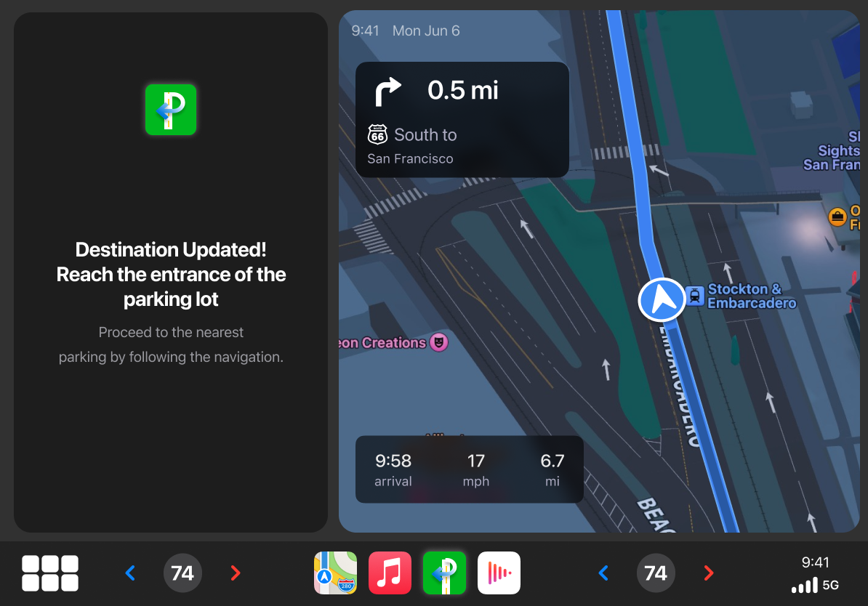Tap the right 74 temperature display
This screenshot has height=606, width=868.
pyautogui.click(x=656, y=573)
